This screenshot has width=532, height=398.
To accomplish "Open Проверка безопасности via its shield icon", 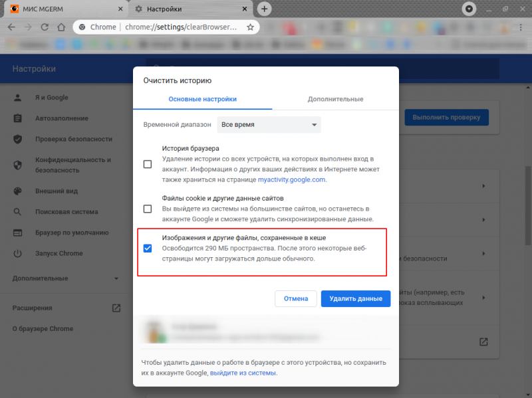I will click(16, 140).
